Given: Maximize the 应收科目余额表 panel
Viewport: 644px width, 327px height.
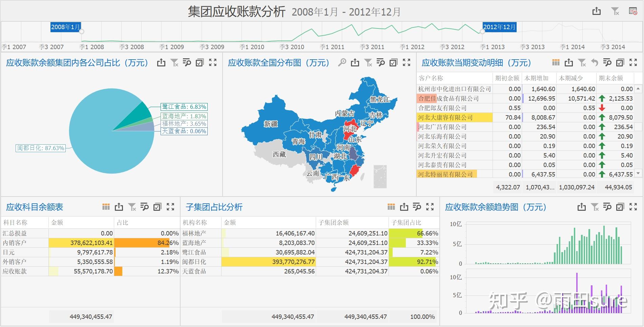Looking at the screenshot, I should pos(170,207).
